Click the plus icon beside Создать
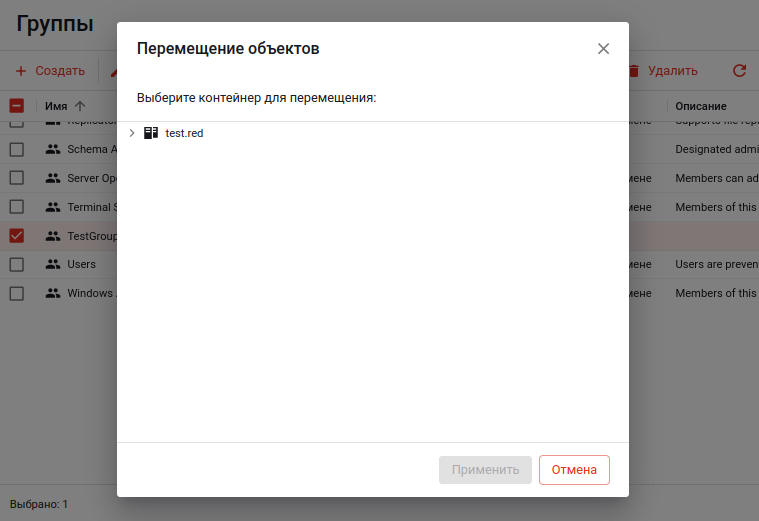This screenshot has height=521, width=759. point(20,71)
